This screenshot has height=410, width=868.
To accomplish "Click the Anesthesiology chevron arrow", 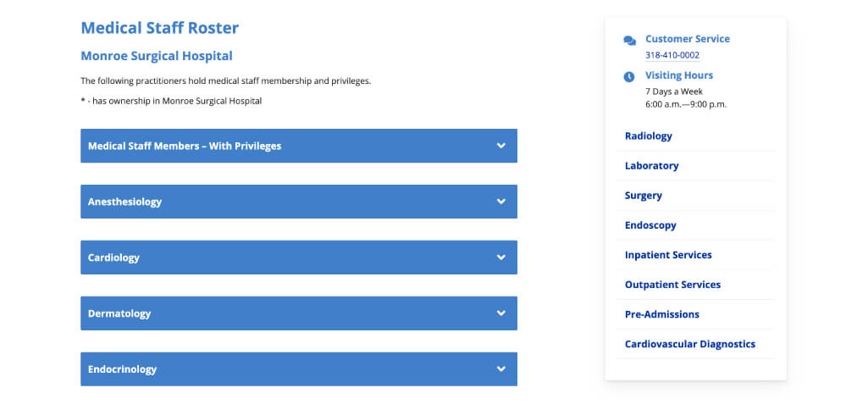I will [x=501, y=202].
